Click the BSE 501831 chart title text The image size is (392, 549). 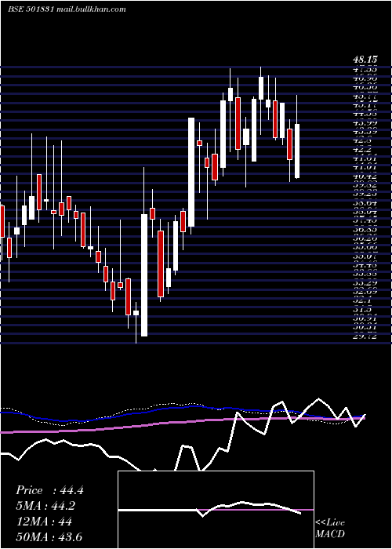[x=31, y=9]
